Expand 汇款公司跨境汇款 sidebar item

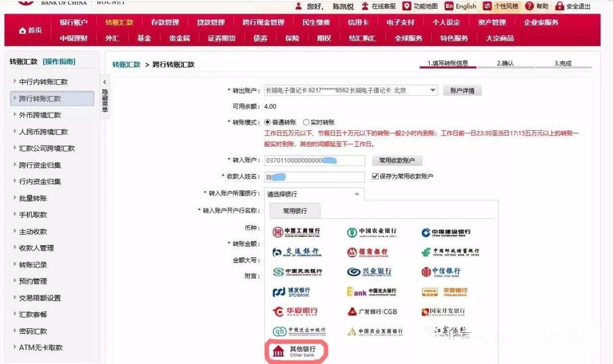[x=47, y=148]
